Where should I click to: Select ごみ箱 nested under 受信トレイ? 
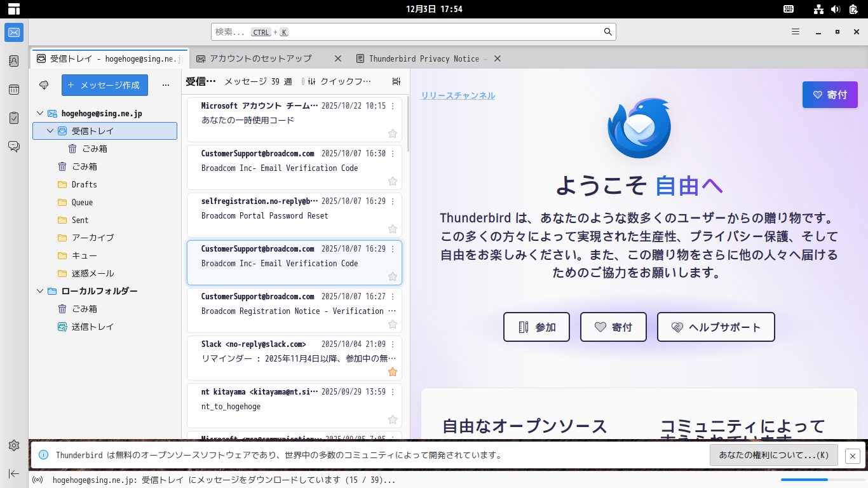click(x=105, y=149)
